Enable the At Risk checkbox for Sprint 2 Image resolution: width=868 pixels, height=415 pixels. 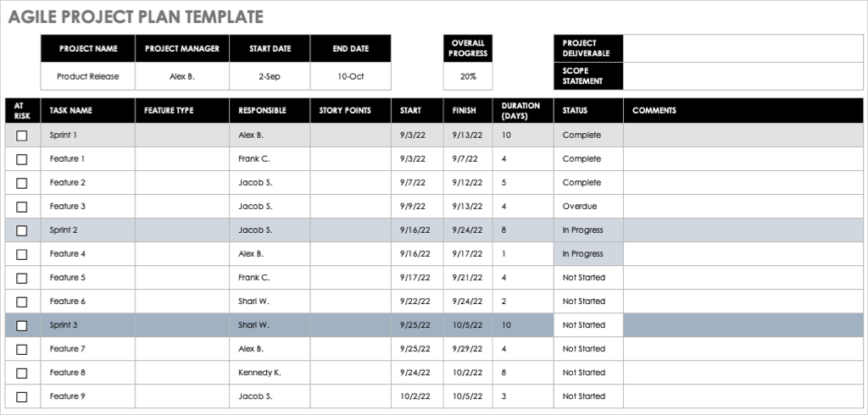click(22, 230)
